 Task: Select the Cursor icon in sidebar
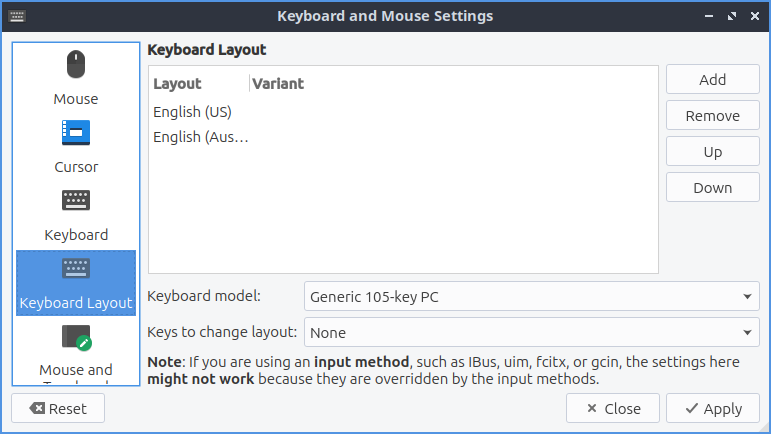(76, 133)
